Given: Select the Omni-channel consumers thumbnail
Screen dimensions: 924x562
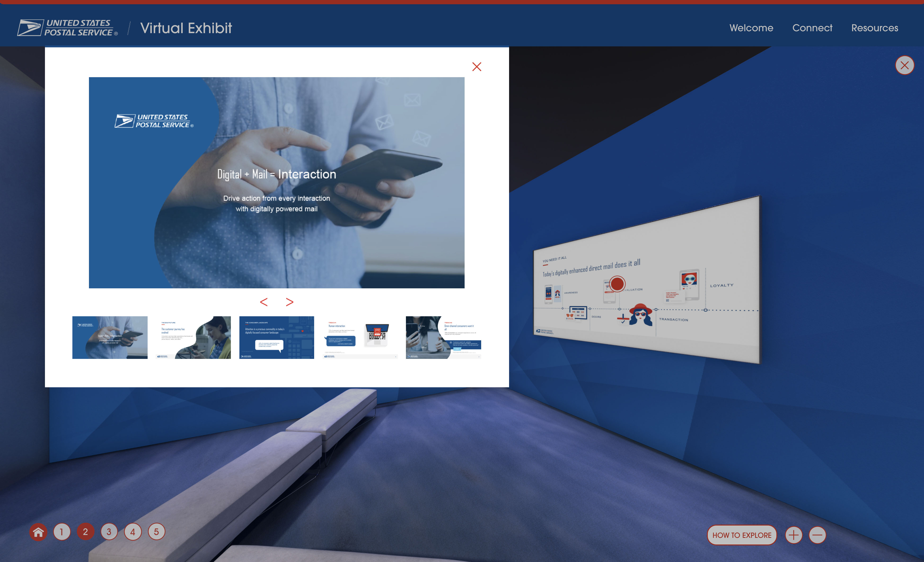Looking at the screenshot, I should (443, 337).
